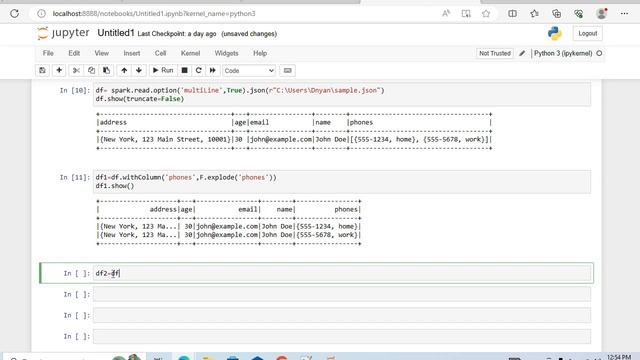Viewport: 640px width, 360px height.
Task: Save the notebook with the floppy icon
Action: pyautogui.click(x=42, y=71)
